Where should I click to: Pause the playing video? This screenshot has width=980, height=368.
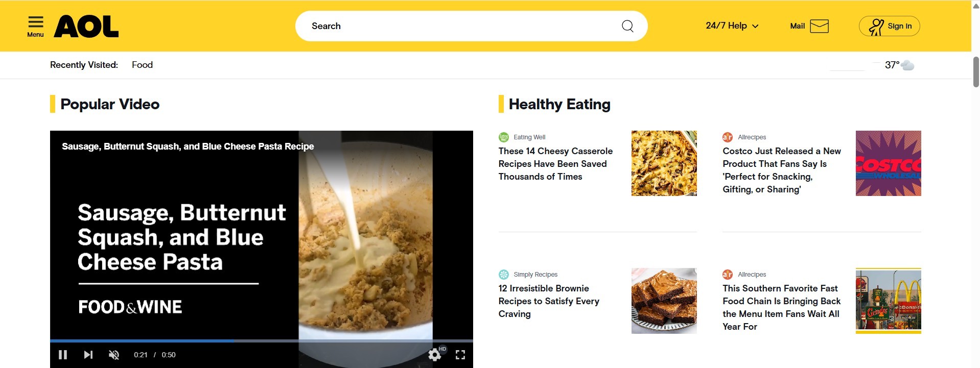(x=63, y=355)
